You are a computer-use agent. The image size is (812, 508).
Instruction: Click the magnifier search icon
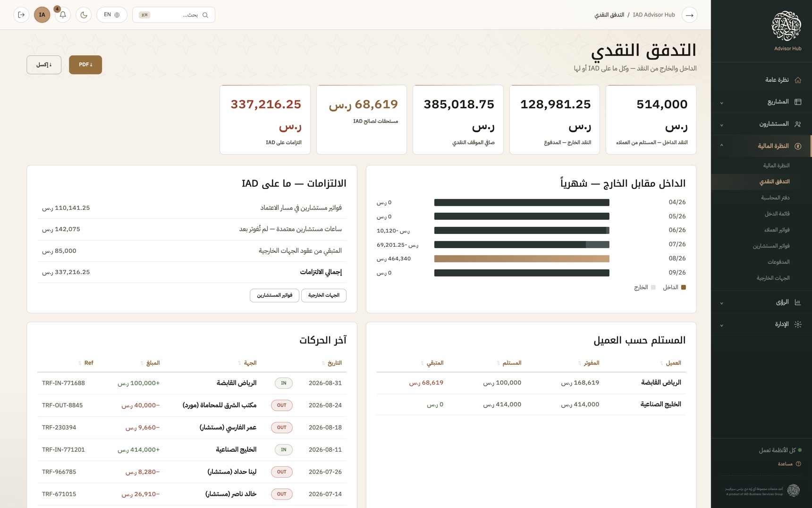205,15
